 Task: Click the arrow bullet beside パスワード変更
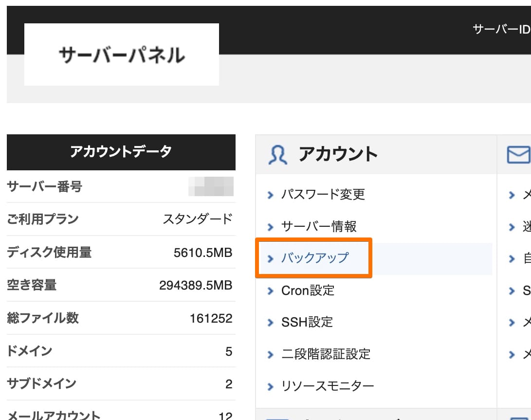[271, 195]
